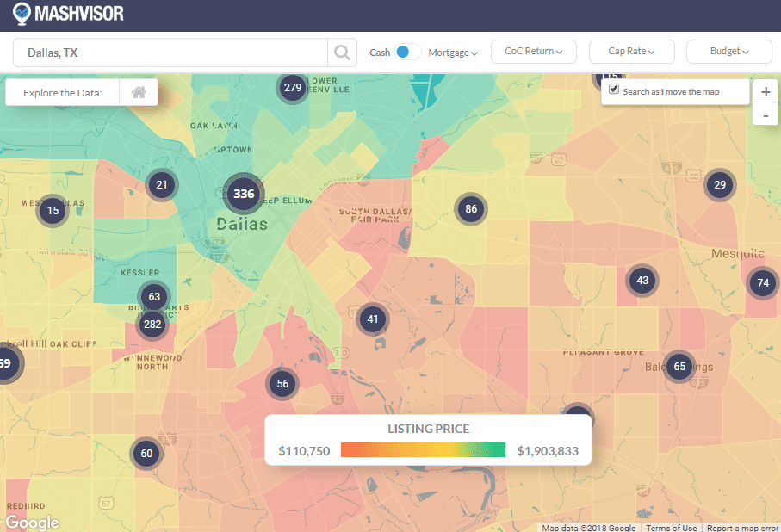Click the 86 listings map marker
781x532 pixels.
pos(471,208)
